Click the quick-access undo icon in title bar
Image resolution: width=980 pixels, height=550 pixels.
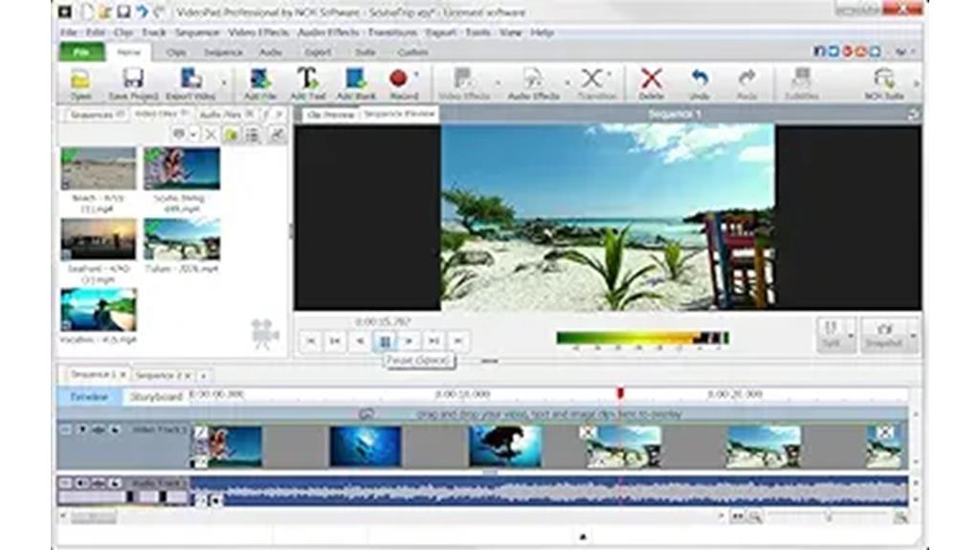click(x=143, y=11)
